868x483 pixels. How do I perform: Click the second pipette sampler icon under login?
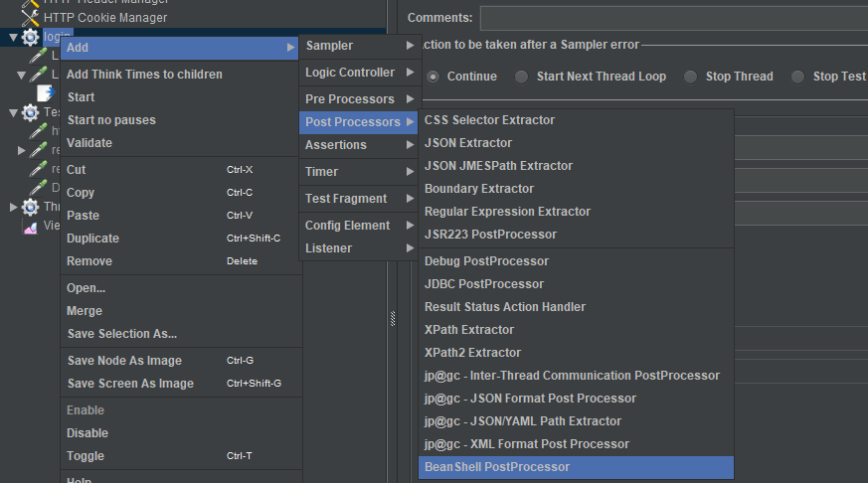click(x=38, y=75)
